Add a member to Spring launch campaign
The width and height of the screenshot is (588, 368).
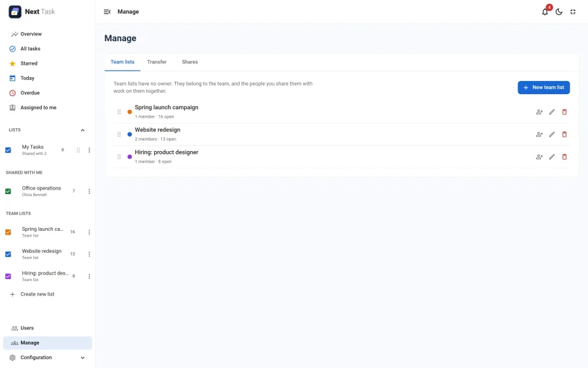click(539, 112)
